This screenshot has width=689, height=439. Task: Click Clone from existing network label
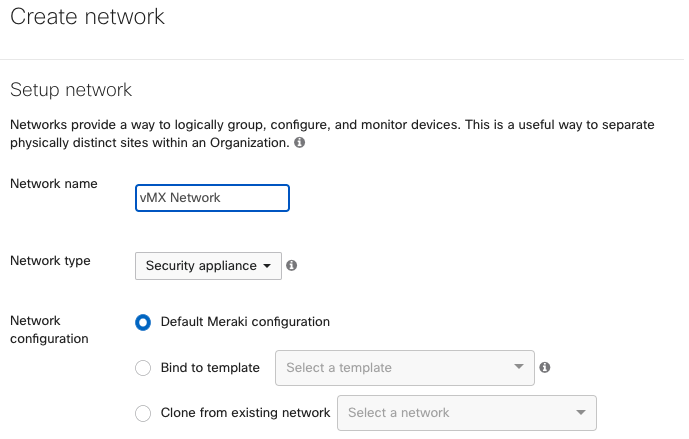click(x=245, y=413)
